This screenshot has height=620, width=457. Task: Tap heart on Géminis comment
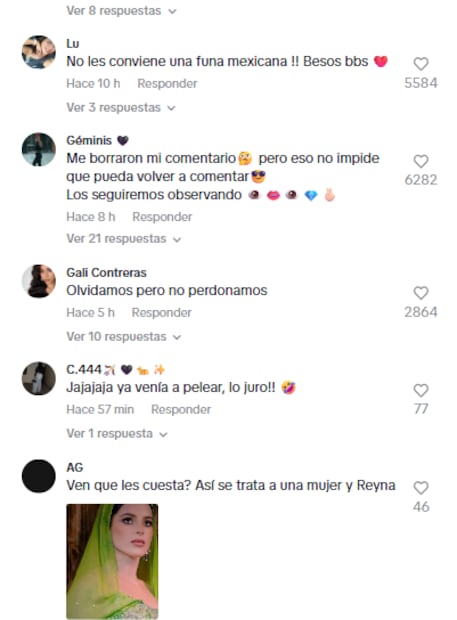(421, 161)
